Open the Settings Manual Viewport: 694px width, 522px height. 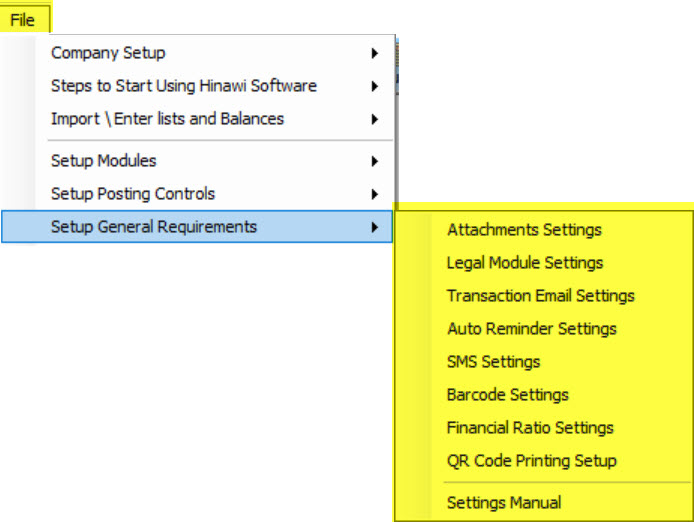pos(544,503)
